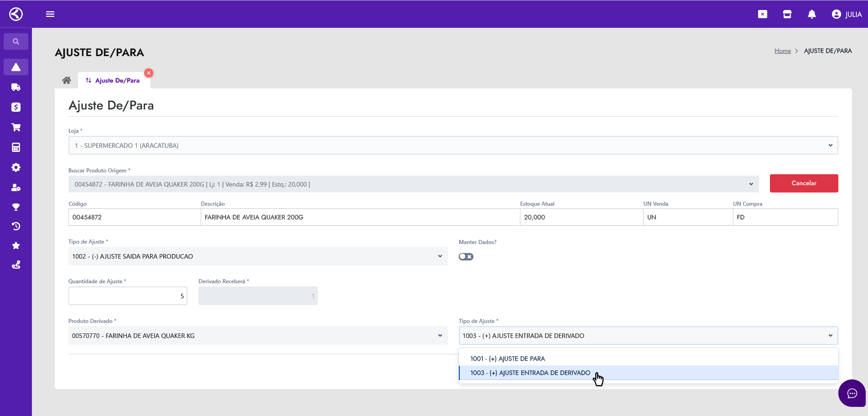The width and height of the screenshot is (868, 416).
Task: Click the trophy sidebar icon
Action: 16,207
